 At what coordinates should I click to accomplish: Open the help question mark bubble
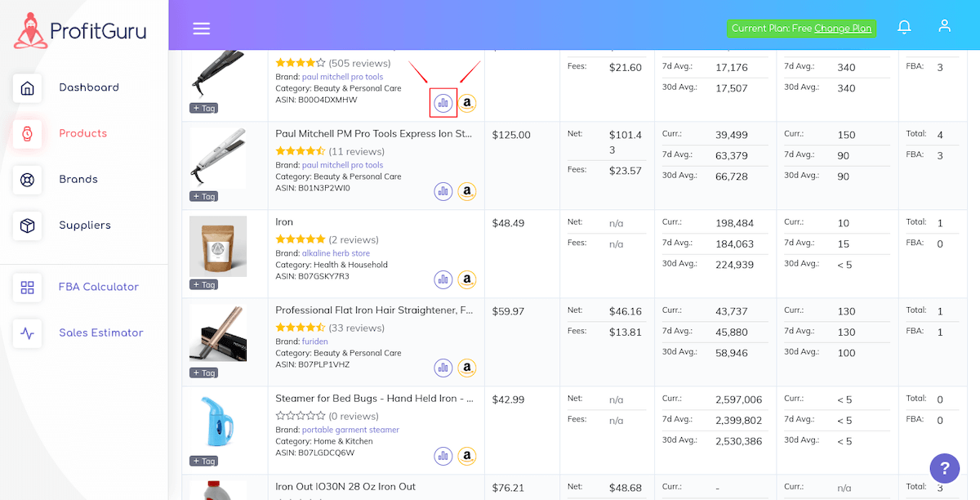pos(945,468)
